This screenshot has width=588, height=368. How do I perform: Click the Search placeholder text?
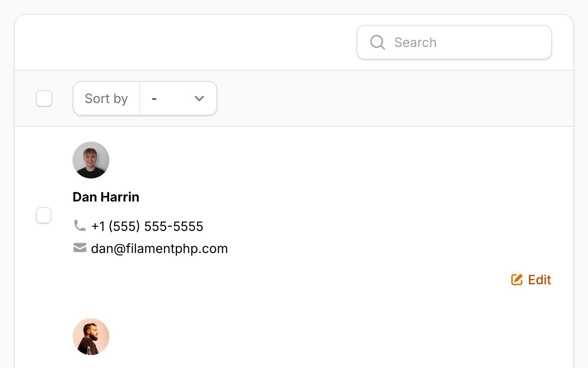[415, 42]
